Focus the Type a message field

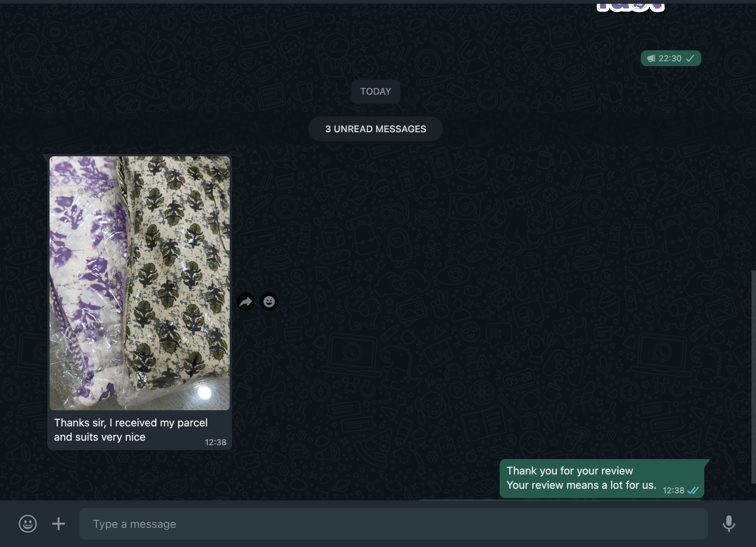[x=393, y=524]
